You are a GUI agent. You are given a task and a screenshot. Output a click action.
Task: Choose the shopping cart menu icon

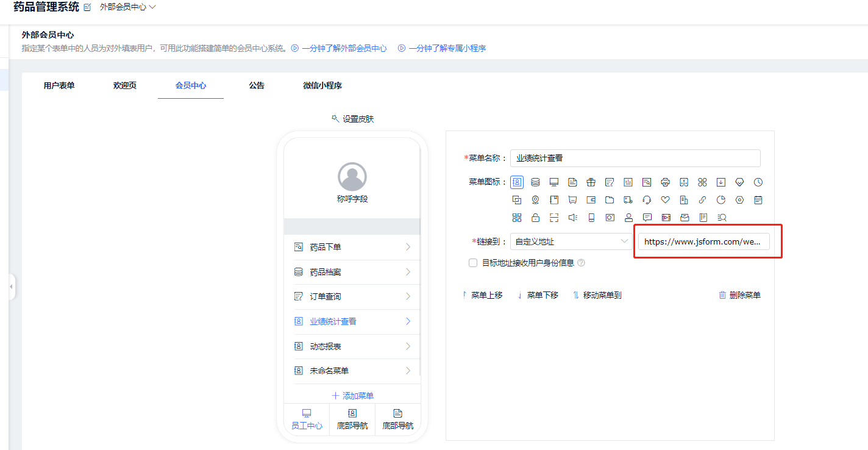(x=572, y=200)
